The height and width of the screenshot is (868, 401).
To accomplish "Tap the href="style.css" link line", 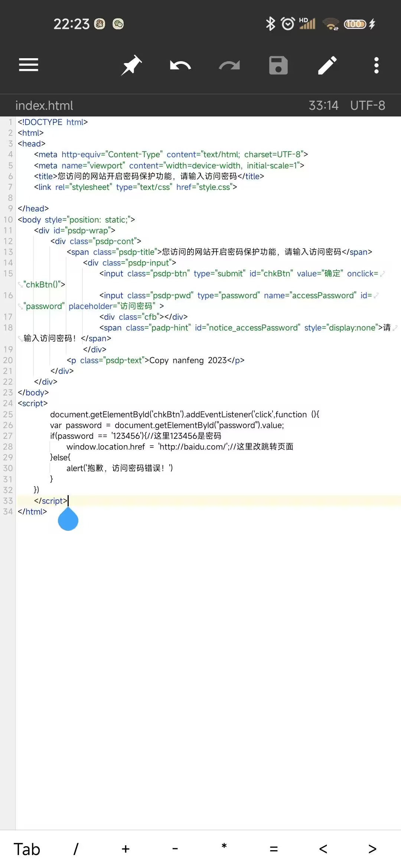I will pyautogui.click(x=136, y=187).
